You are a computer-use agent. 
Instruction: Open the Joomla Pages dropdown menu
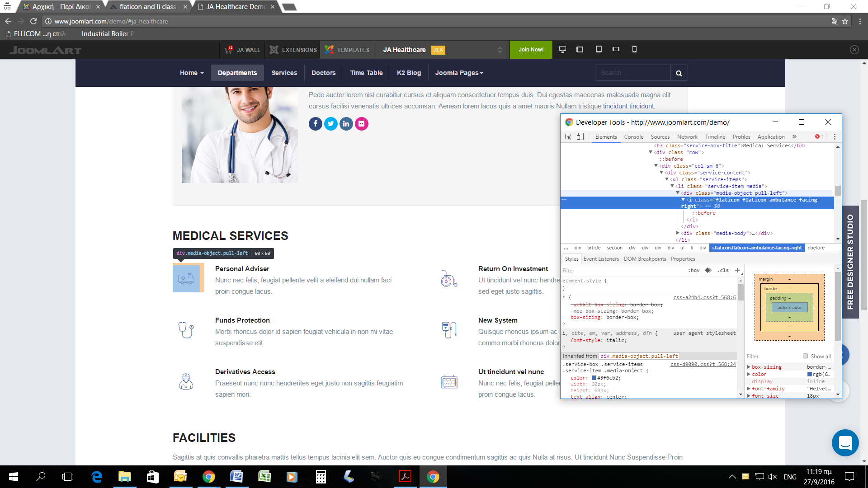tap(459, 73)
